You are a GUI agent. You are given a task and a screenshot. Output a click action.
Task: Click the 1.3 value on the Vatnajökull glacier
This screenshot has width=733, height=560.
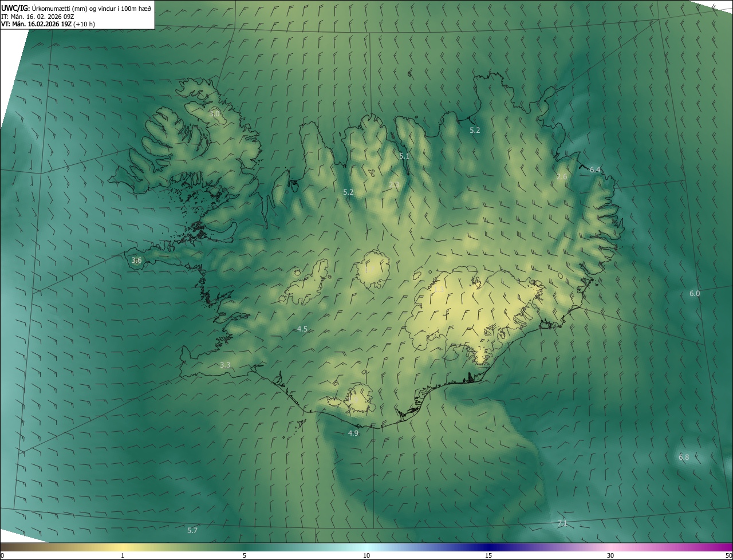439,290
